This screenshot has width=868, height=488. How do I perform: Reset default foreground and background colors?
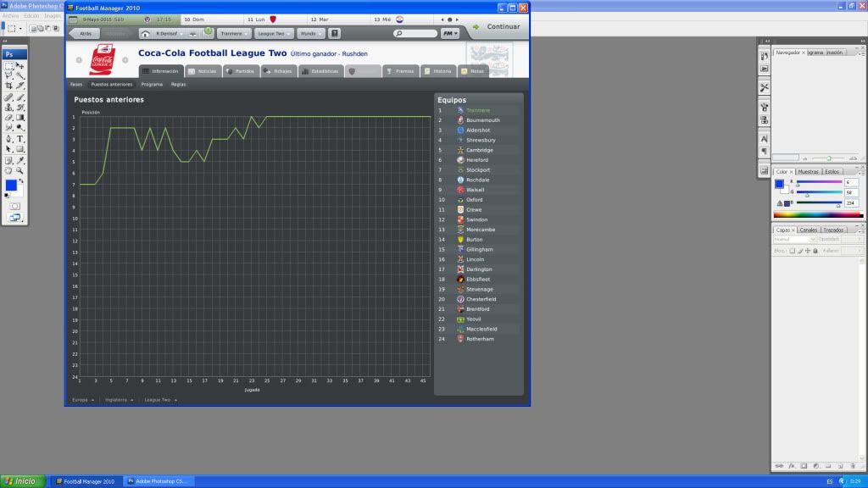(7, 196)
